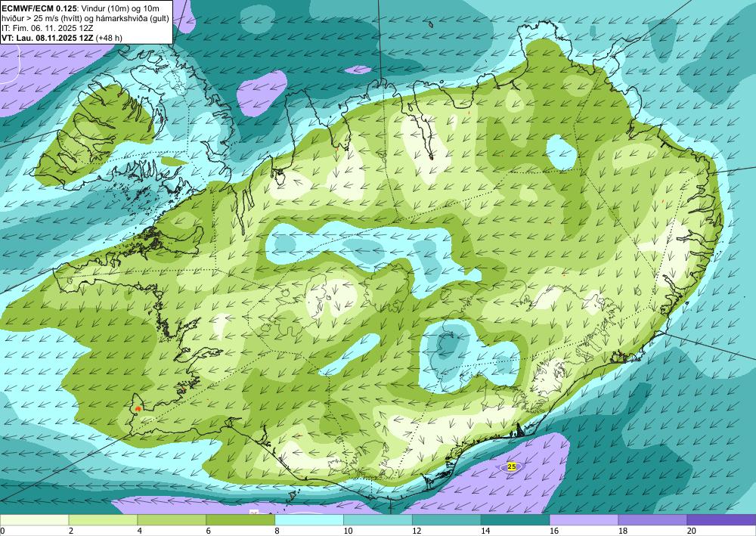
Task: Click the pale cream 0–2 legend swatch
Action: [34, 520]
